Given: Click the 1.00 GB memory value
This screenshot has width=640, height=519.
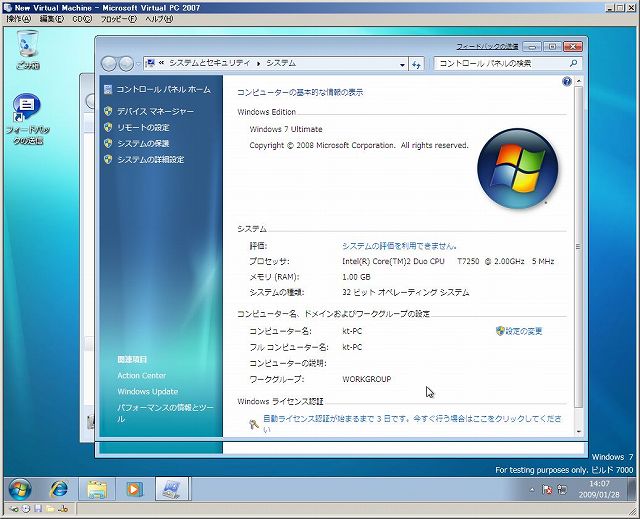Looking at the screenshot, I should coord(356,277).
